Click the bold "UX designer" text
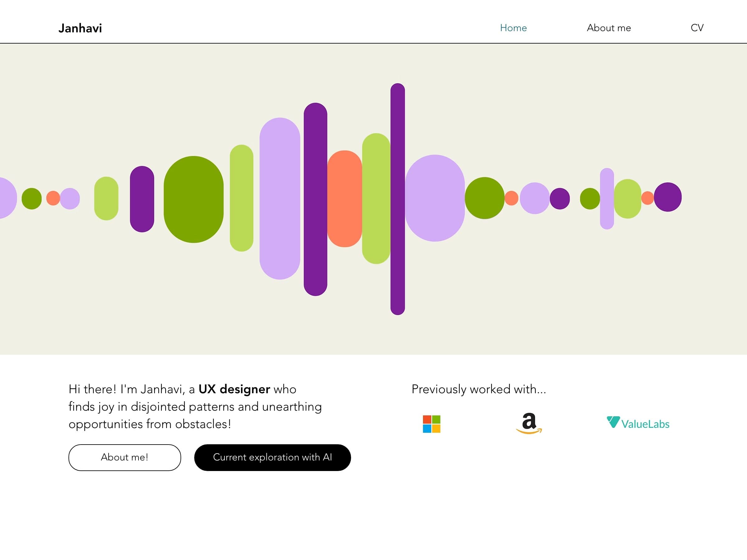 click(234, 389)
